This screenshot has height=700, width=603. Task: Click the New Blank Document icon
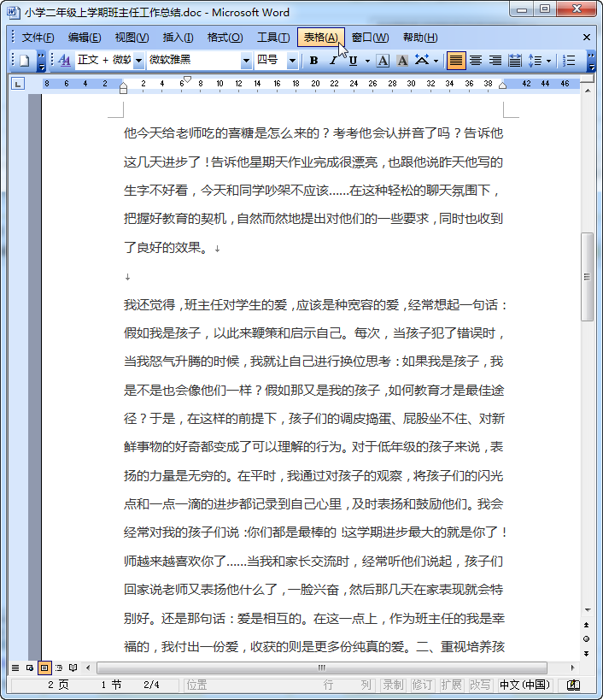(24, 61)
